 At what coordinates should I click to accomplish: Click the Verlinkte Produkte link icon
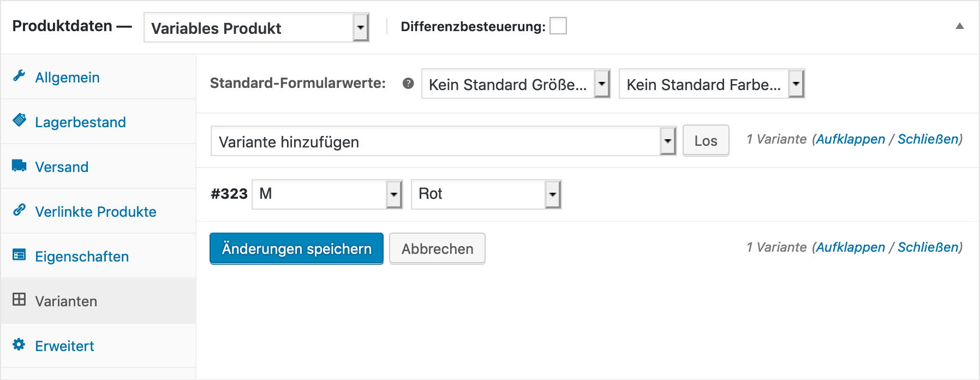coord(19,210)
